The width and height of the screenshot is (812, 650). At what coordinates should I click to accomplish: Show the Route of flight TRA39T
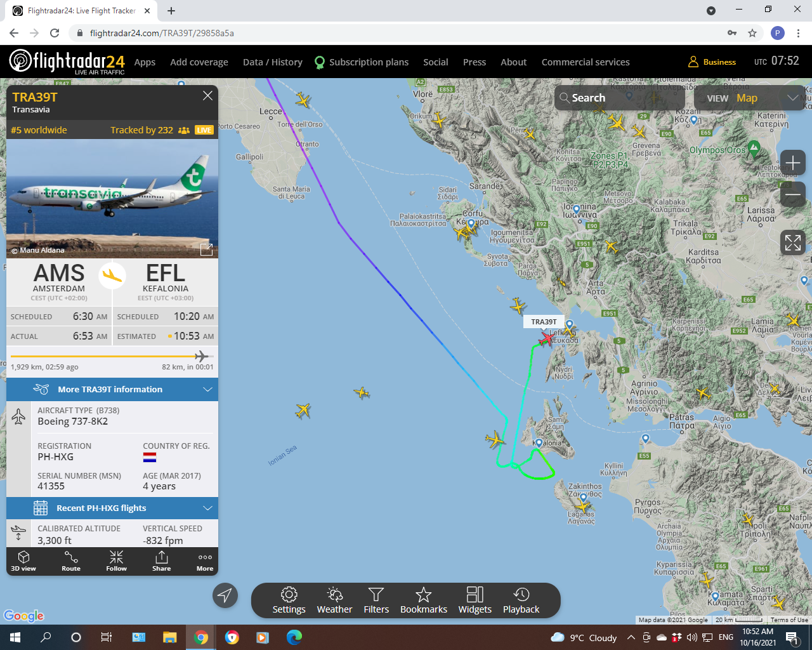click(x=71, y=561)
